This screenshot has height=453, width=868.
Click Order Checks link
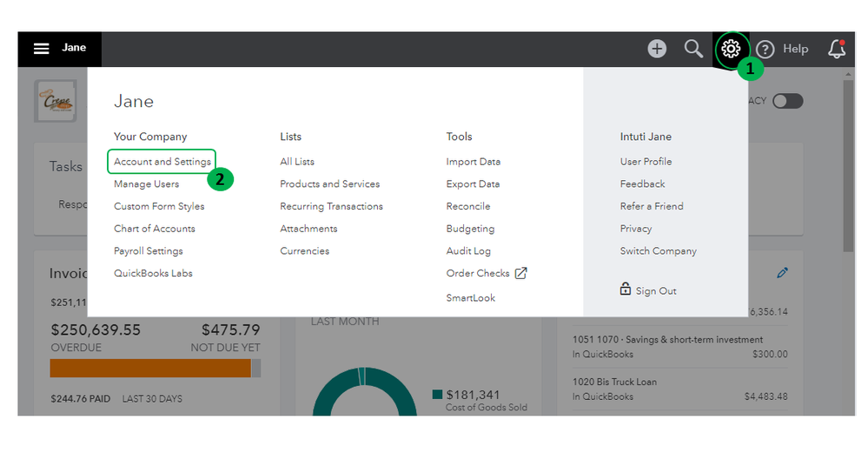[x=478, y=273]
